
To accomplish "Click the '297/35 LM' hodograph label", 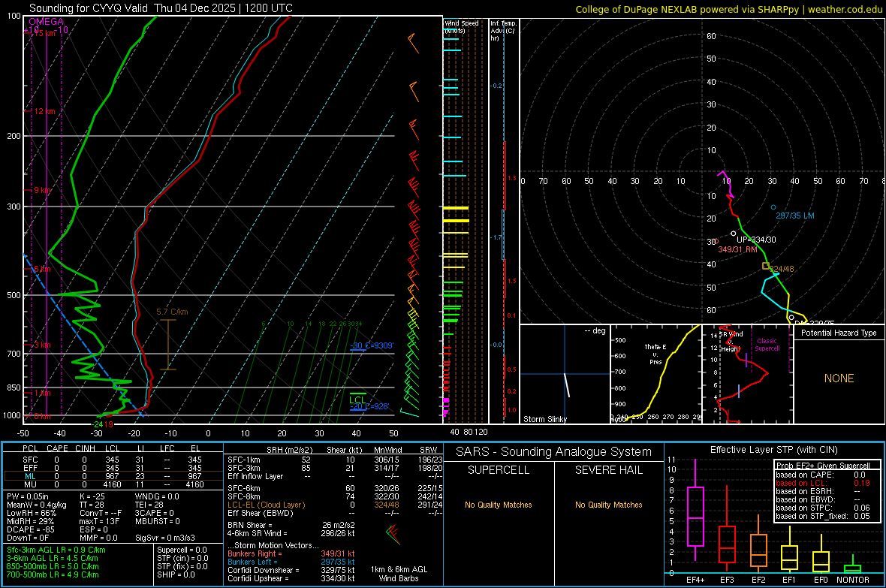I will coord(795,216).
